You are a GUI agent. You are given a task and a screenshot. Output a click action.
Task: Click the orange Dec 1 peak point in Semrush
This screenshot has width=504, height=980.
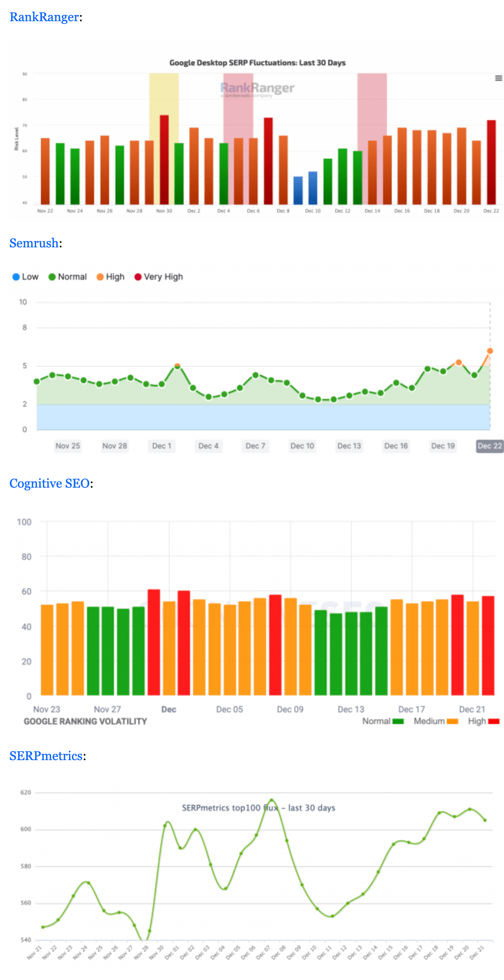click(177, 366)
